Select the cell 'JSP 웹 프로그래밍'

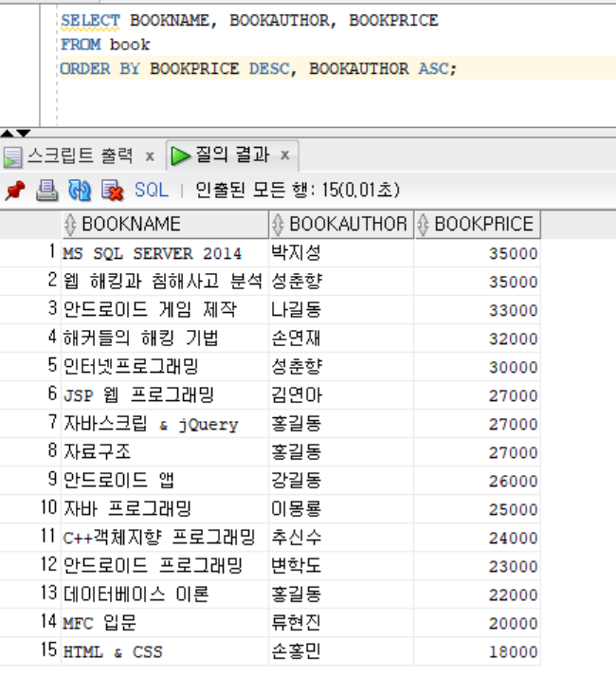click(165, 395)
